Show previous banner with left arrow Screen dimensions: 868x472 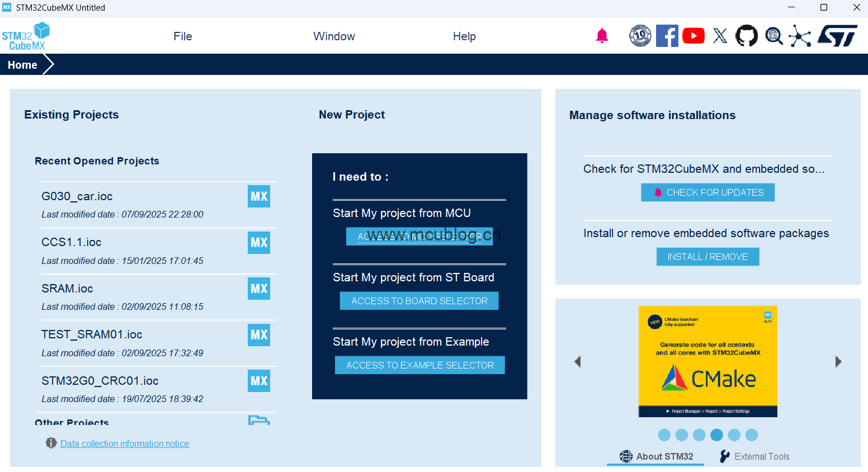[x=578, y=362]
